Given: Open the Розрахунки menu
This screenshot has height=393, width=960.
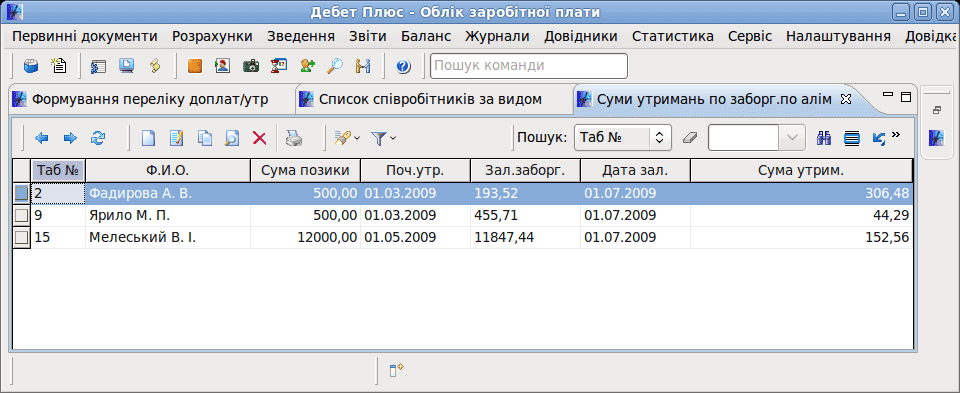Looking at the screenshot, I should [212, 36].
